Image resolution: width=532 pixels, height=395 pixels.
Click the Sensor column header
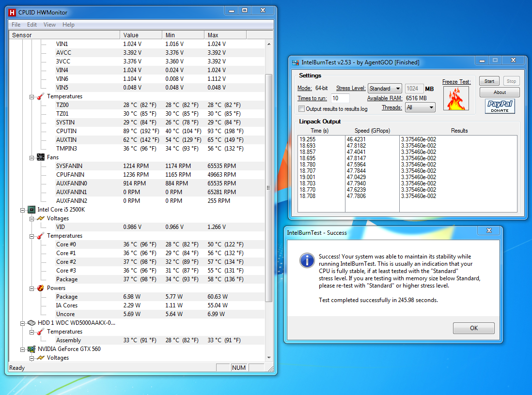pos(64,35)
